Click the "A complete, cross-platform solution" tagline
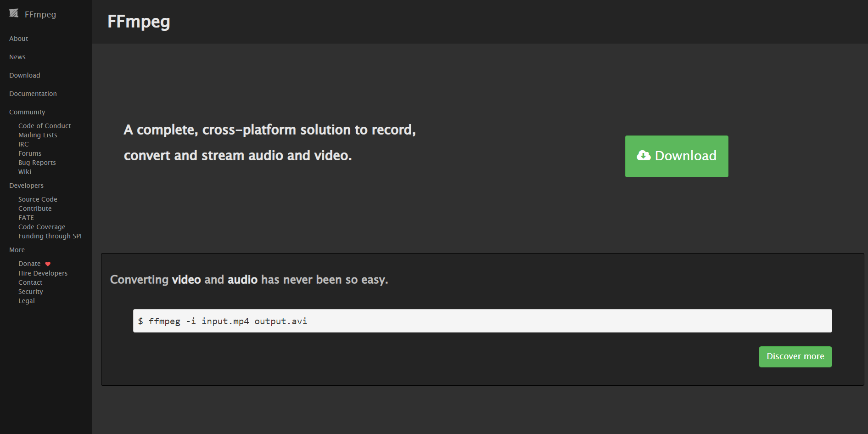 point(270,142)
